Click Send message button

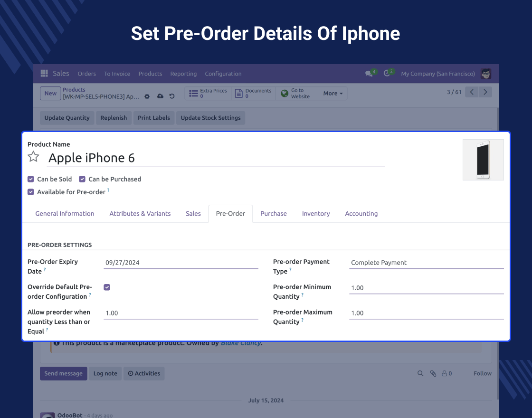point(64,373)
